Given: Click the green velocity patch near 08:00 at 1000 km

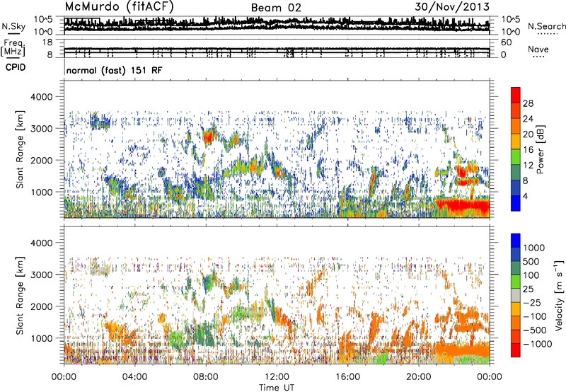Looking at the screenshot, I should (x=203, y=333).
